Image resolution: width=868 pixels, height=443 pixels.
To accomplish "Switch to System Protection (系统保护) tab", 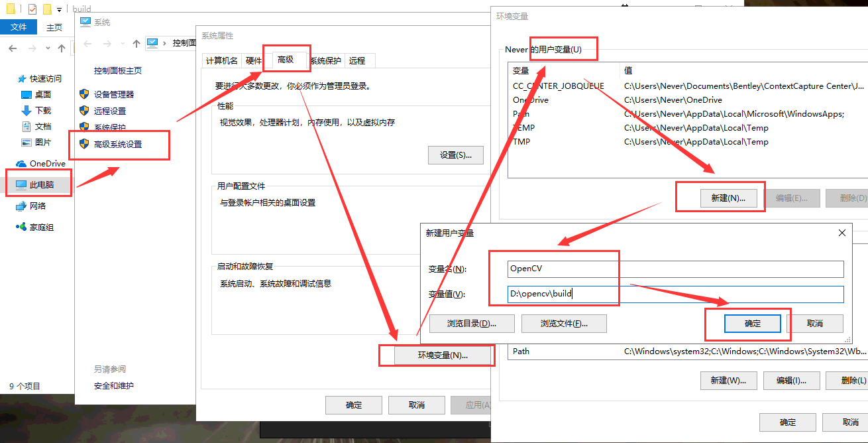I will click(325, 60).
